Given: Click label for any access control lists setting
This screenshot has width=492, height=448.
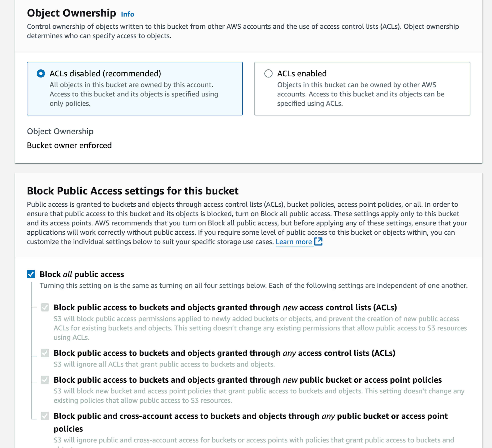Looking at the screenshot, I should [224, 353].
